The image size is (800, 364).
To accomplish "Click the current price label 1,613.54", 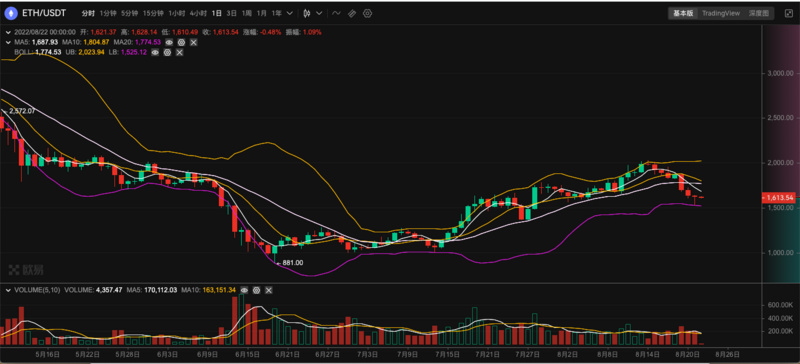I will coord(779,198).
